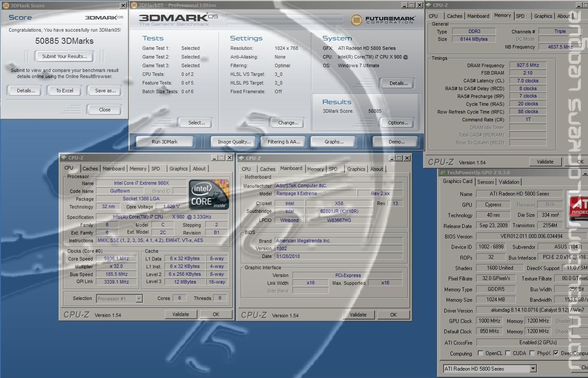This screenshot has width=588, height=378.
Task: Open Graphics tab in CPU-Z Mainboard window
Action: coord(356,169)
